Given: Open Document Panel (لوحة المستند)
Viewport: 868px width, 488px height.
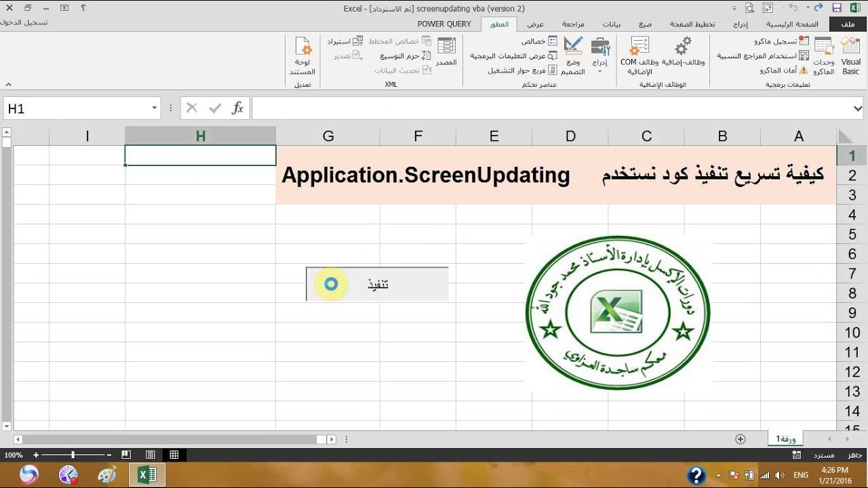Looking at the screenshot, I should click(x=302, y=55).
